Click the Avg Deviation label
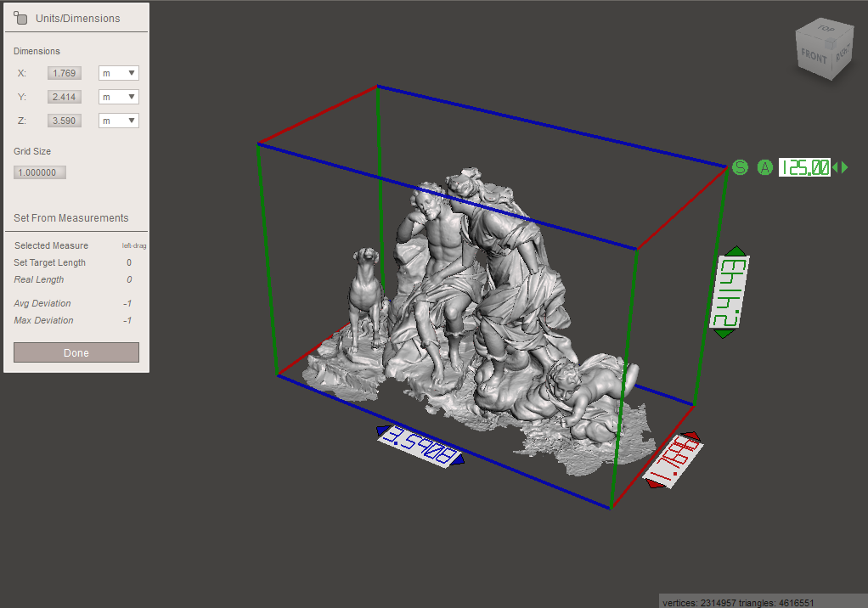The image size is (868, 608). [42, 303]
